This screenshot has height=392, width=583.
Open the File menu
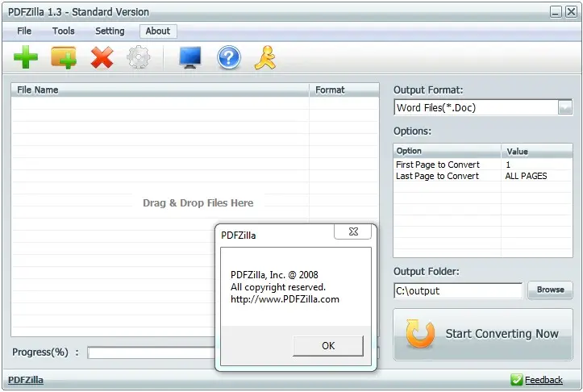(x=24, y=31)
